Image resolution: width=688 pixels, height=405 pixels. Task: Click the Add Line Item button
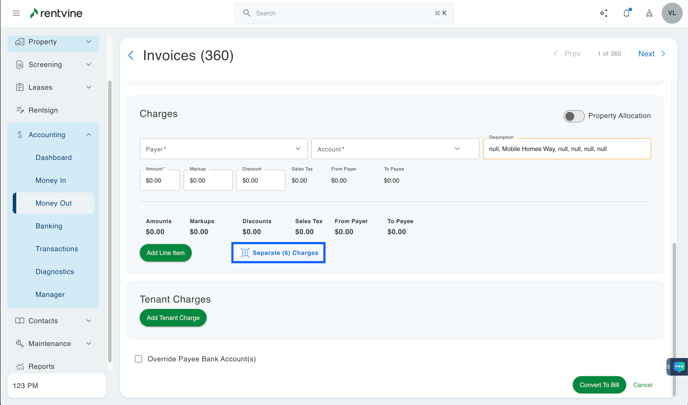(166, 253)
